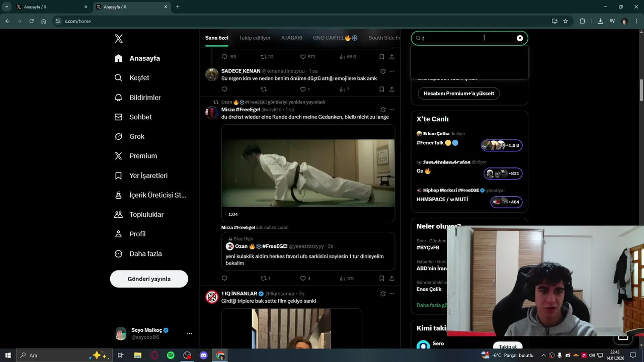Image resolution: width=644 pixels, height=362 pixels.
Task: Reply to Mirza #FreeEGE! post
Action: tap(224, 279)
